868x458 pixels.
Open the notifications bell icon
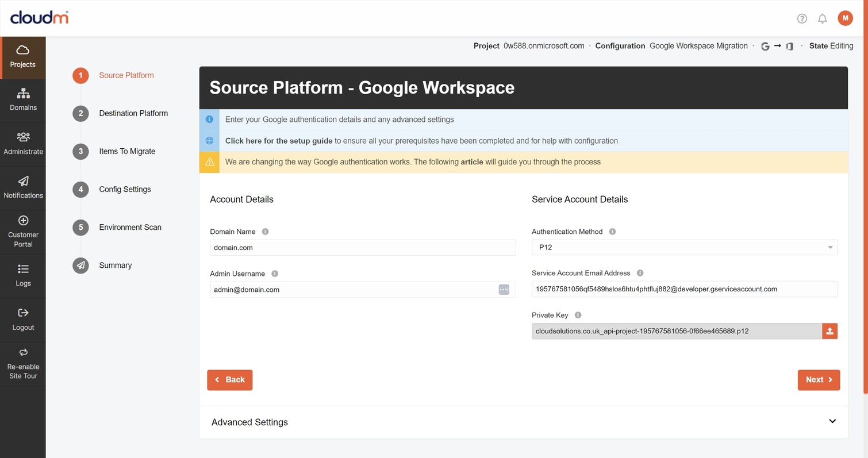(823, 18)
